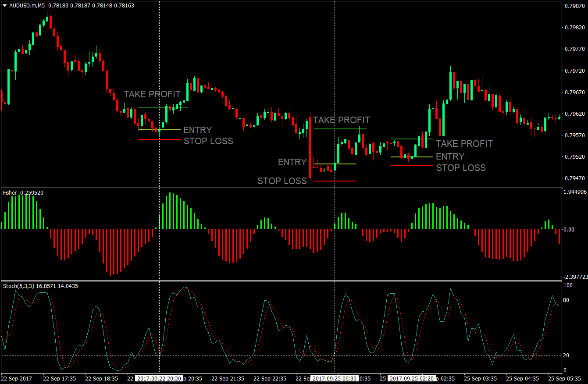Click the bid price 0.78183 in the header
Screen dimensions: 588x384
coord(58,6)
